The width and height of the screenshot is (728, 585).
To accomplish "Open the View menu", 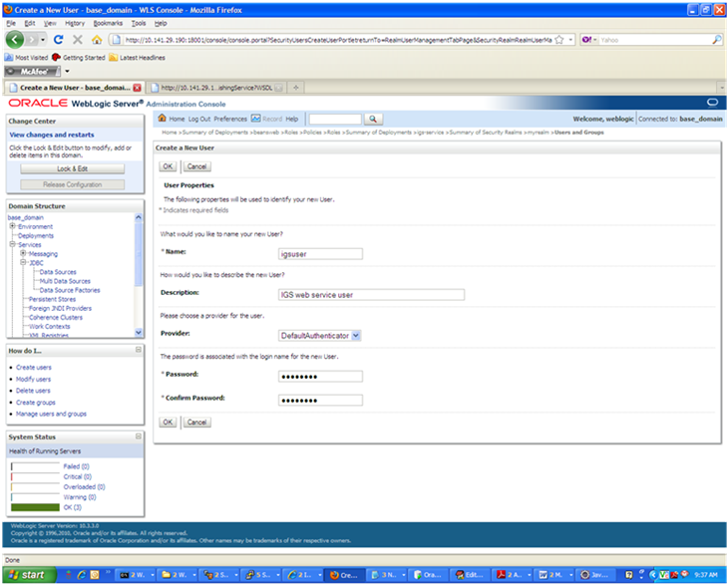I will coord(50,23).
